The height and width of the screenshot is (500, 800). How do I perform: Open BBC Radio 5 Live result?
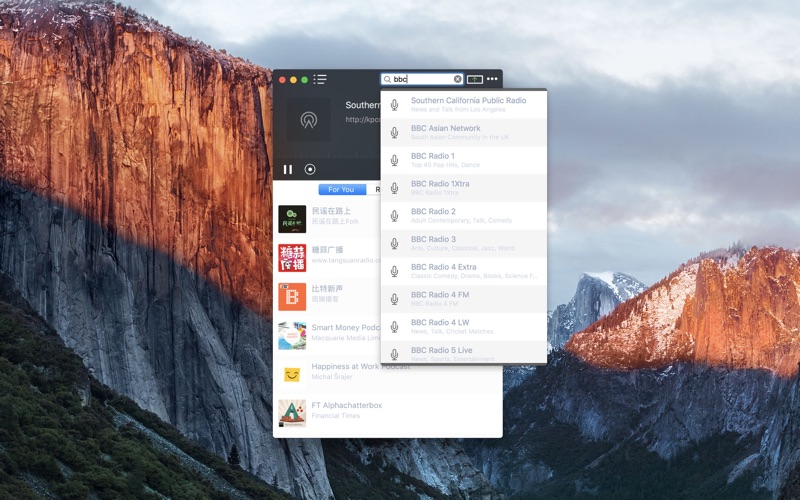click(x=464, y=352)
